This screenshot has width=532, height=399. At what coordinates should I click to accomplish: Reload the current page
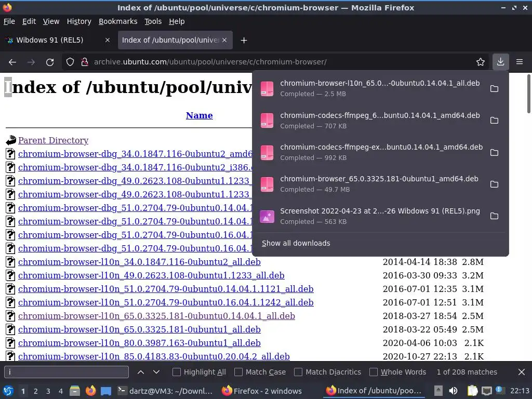50,62
